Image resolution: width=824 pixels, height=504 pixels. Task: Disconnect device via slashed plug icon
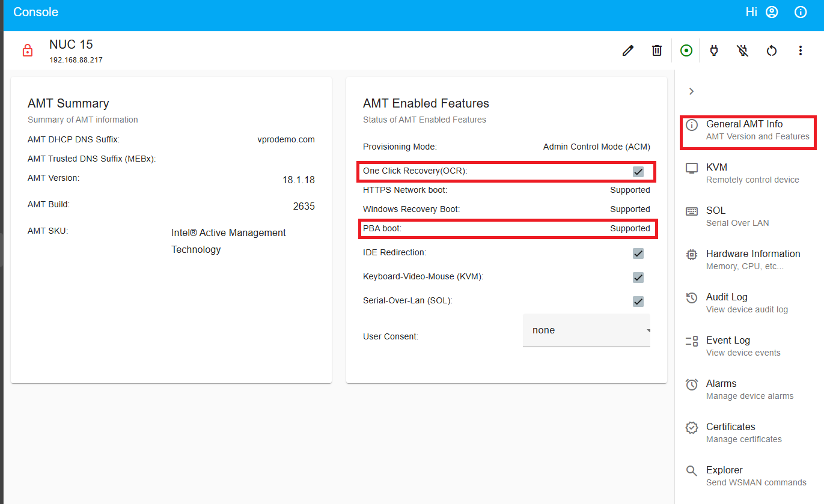[x=742, y=50]
